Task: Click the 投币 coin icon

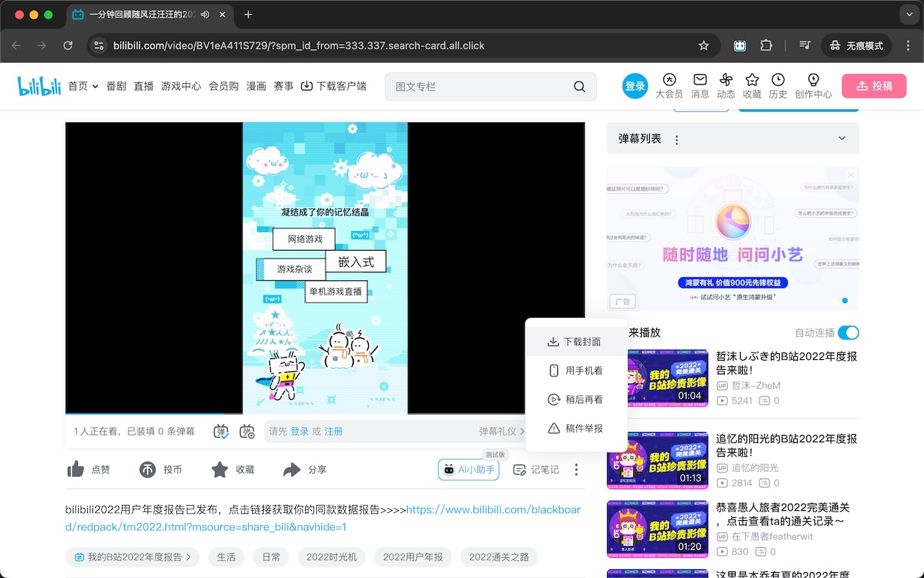Action: point(148,470)
